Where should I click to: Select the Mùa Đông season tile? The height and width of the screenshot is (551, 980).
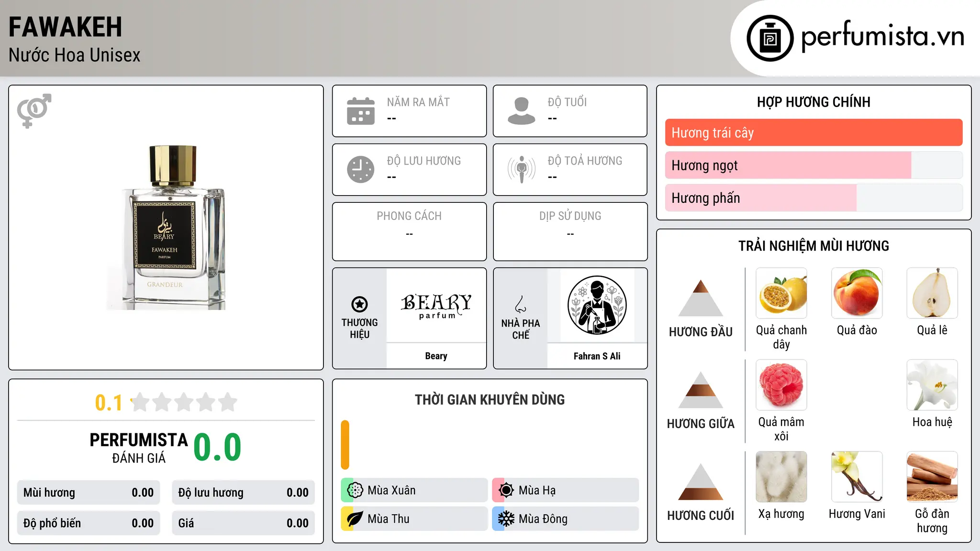(566, 519)
